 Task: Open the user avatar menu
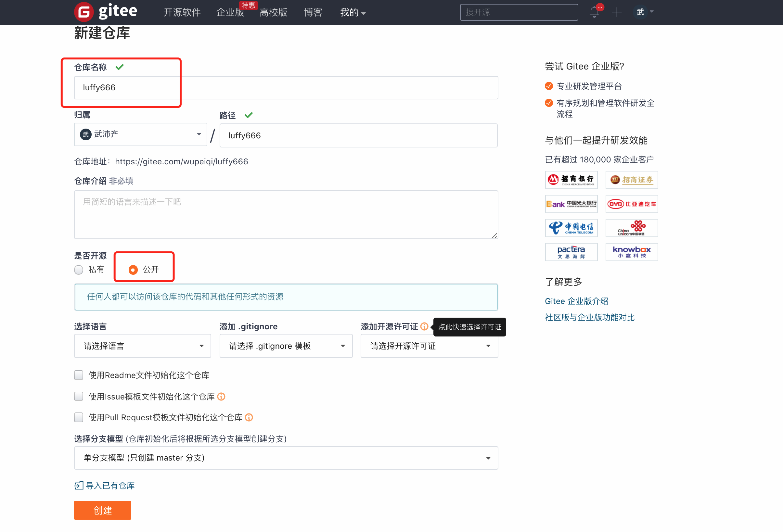[x=640, y=12]
